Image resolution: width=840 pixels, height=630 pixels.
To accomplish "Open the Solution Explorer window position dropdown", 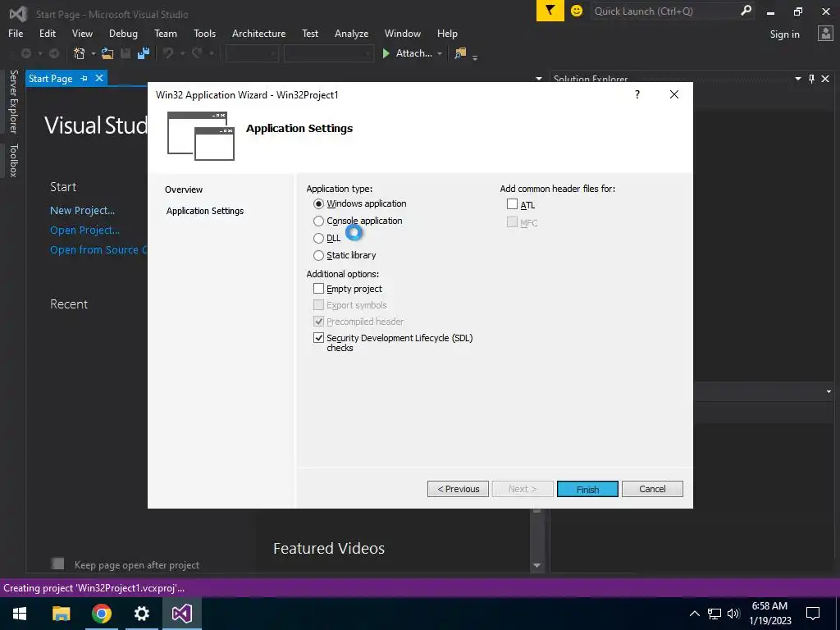I will tap(797, 79).
